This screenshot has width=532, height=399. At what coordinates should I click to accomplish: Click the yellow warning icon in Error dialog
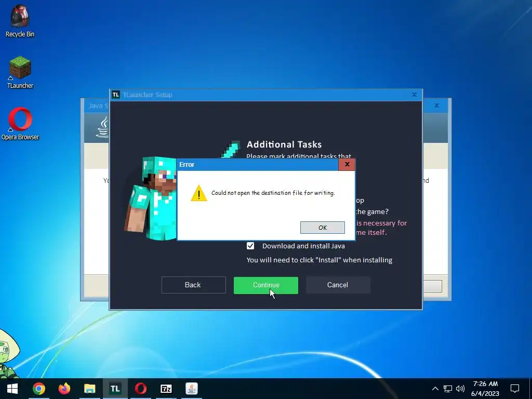(x=199, y=193)
